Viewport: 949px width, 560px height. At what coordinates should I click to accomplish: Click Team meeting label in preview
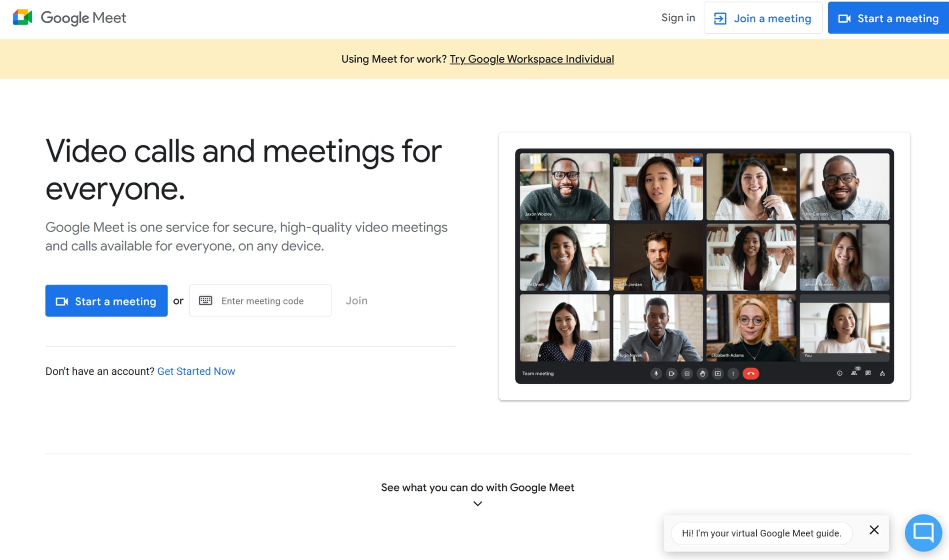(538, 374)
